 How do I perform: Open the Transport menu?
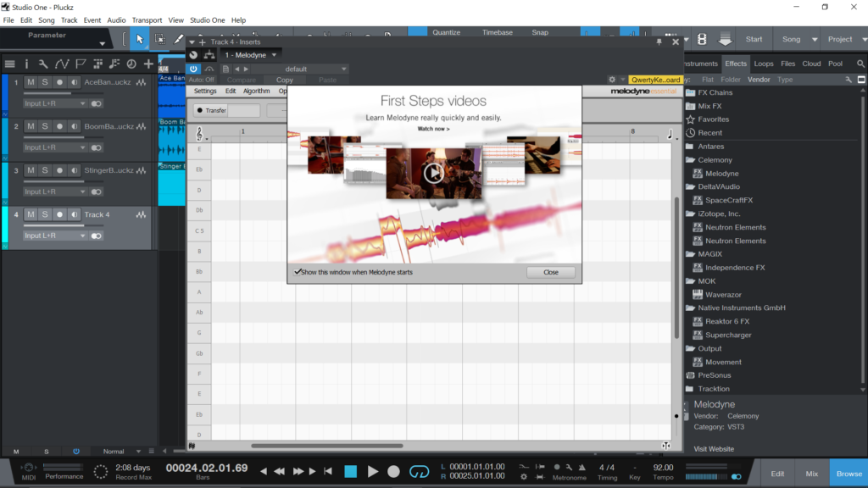tap(147, 20)
